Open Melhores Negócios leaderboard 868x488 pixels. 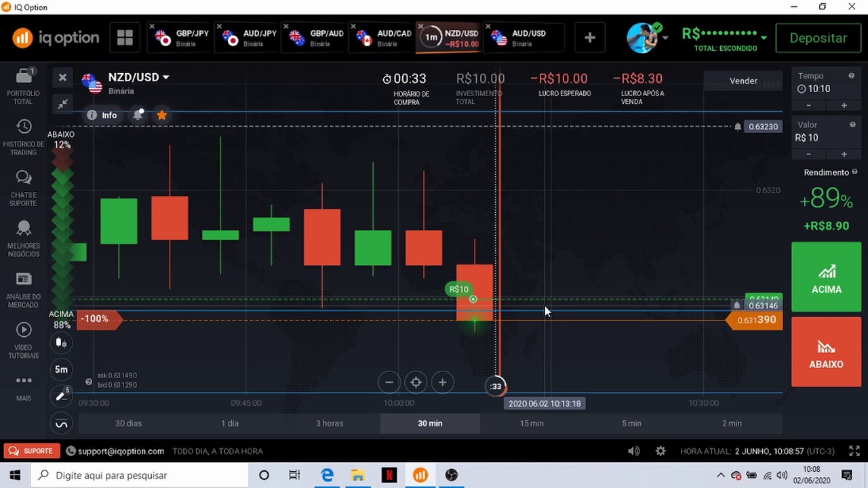pos(24,239)
